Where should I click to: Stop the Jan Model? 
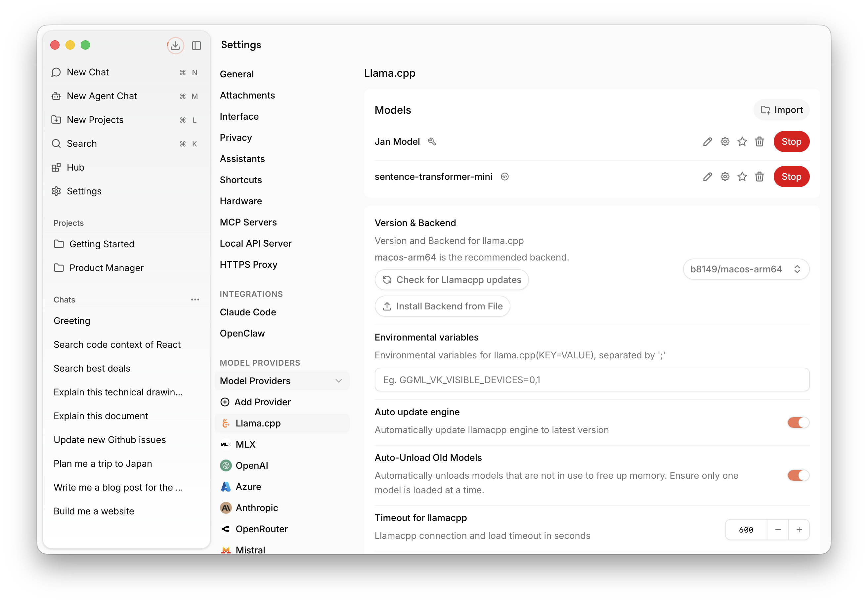(791, 142)
